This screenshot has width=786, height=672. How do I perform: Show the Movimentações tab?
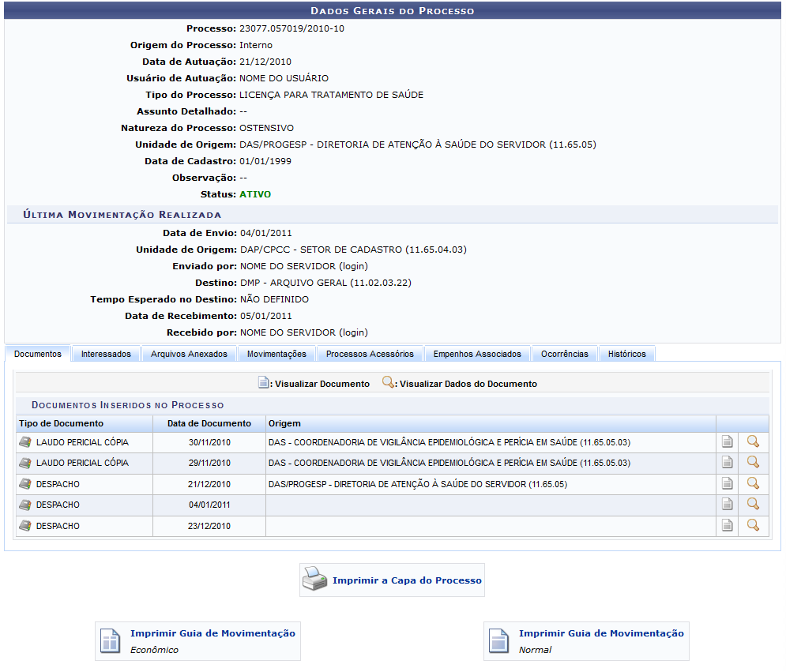[x=276, y=354]
